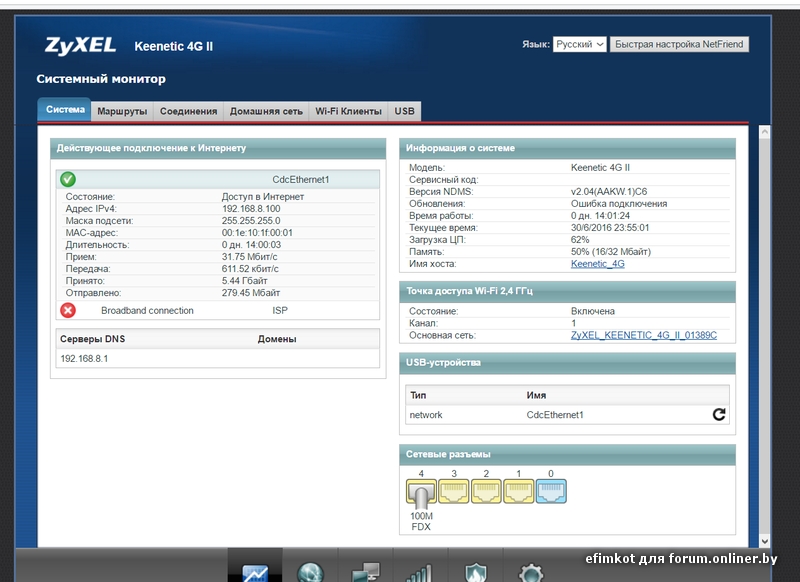
Task: Click the transmit rate 611.52 кбит/с
Action: pyautogui.click(x=250, y=269)
